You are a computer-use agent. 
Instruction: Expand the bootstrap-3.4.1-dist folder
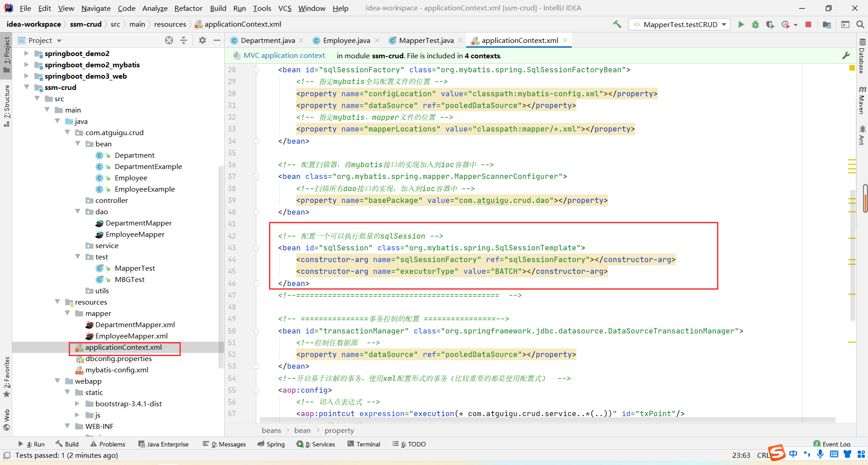click(x=77, y=404)
